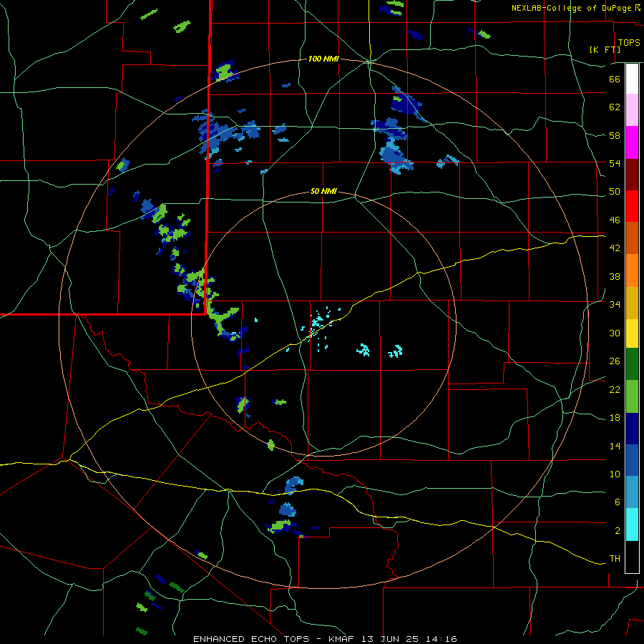The width and height of the screenshot is (644, 644).
Task: Click the legend value 34
Action: coord(615,305)
